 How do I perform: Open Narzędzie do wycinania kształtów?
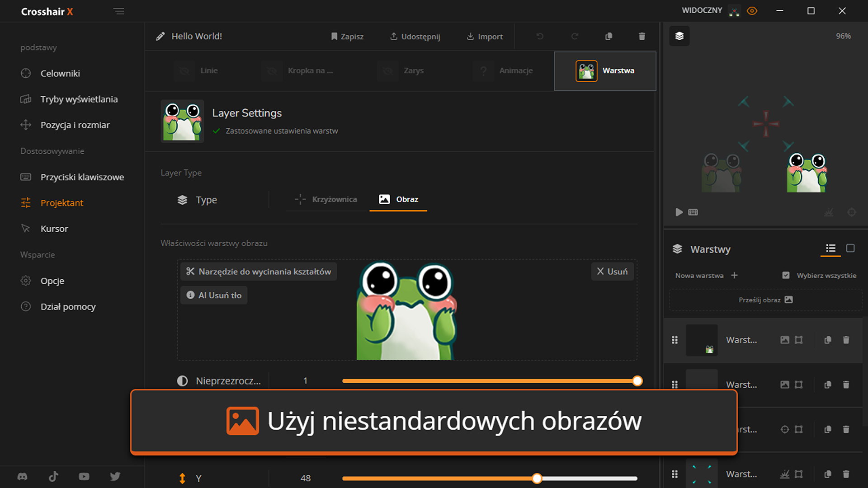click(259, 272)
